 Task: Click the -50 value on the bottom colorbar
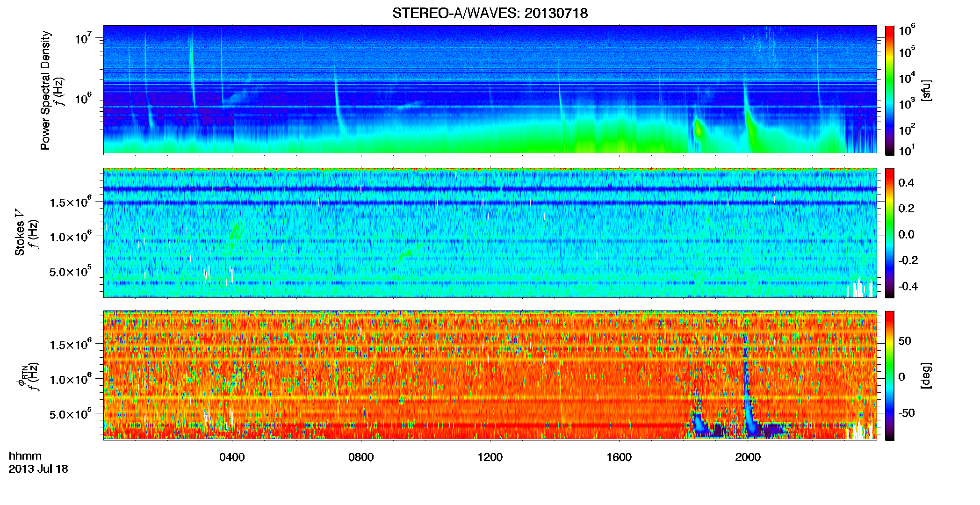click(x=907, y=413)
